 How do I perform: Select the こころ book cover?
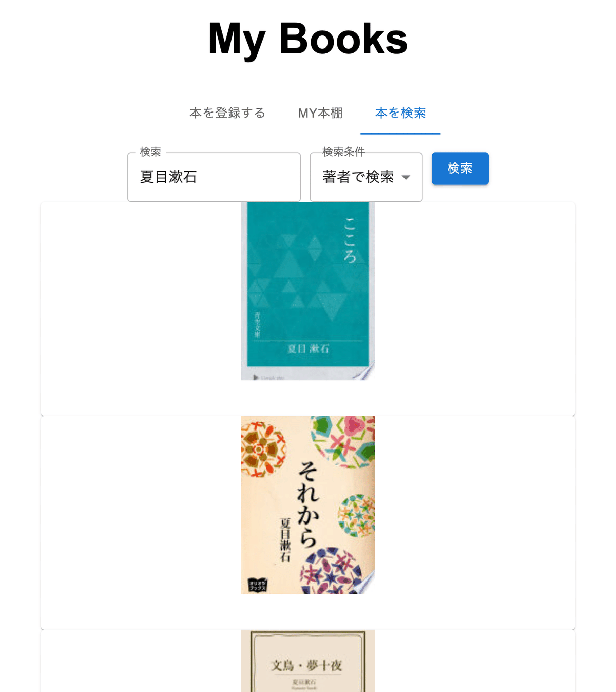click(308, 291)
